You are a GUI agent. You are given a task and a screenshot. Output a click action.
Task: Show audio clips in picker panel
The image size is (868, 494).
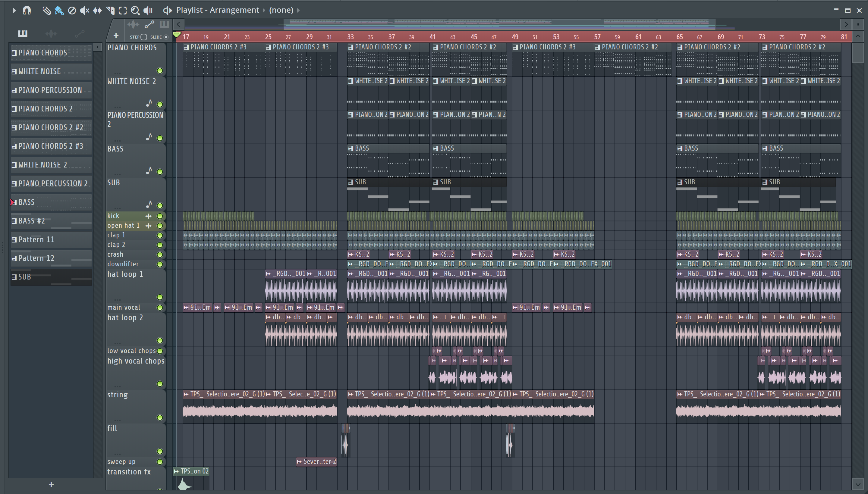coord(51,33)
